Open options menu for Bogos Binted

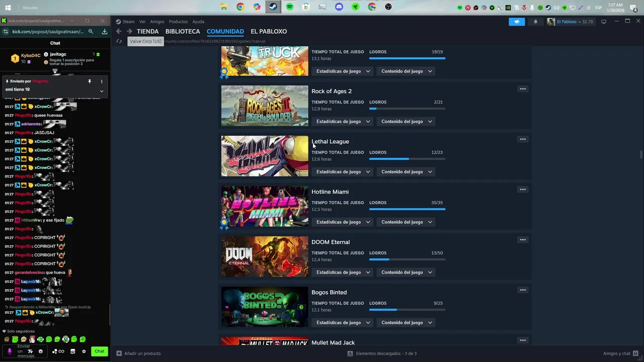tap(523, 290)
